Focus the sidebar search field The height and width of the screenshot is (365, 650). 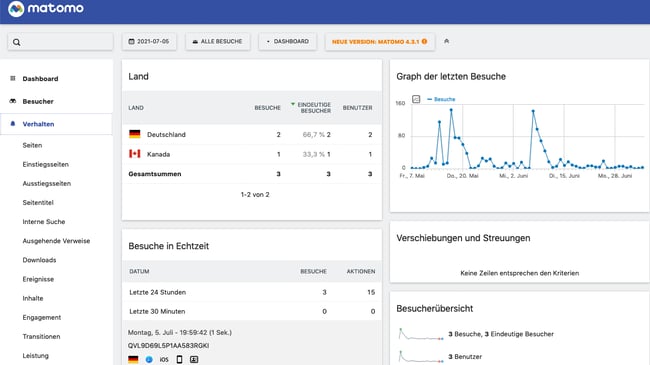click(x=60, y=42)
